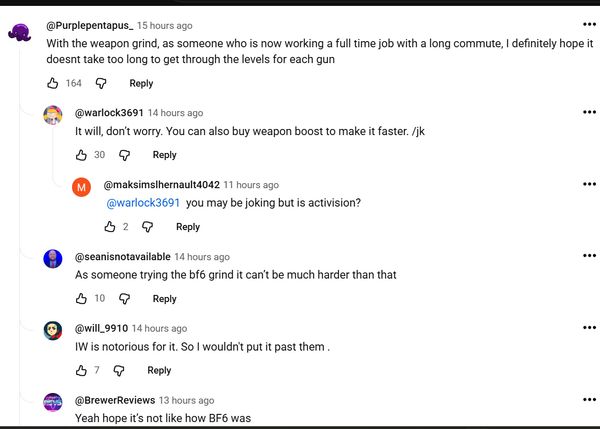Dislike @will_9910's comment
This screenshot has width=600, height=429.
[119, 370]
